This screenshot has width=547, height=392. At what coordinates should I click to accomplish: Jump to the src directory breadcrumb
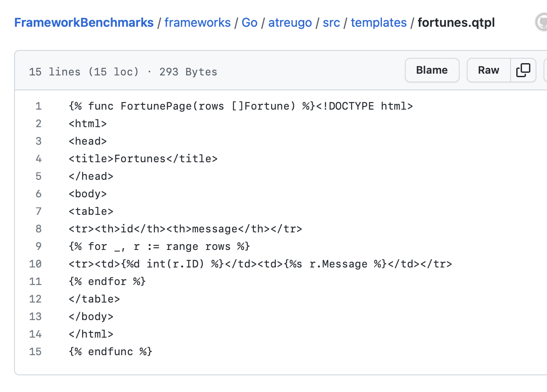(331, 23)
